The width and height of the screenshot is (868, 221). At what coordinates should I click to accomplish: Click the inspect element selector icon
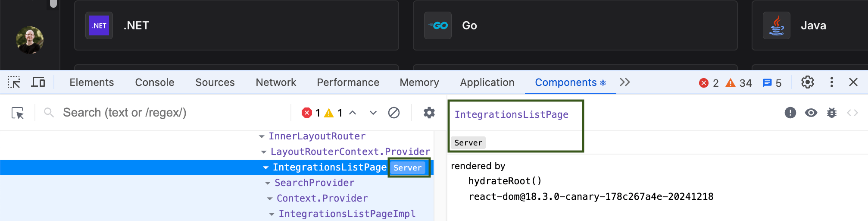coord(14,82)
